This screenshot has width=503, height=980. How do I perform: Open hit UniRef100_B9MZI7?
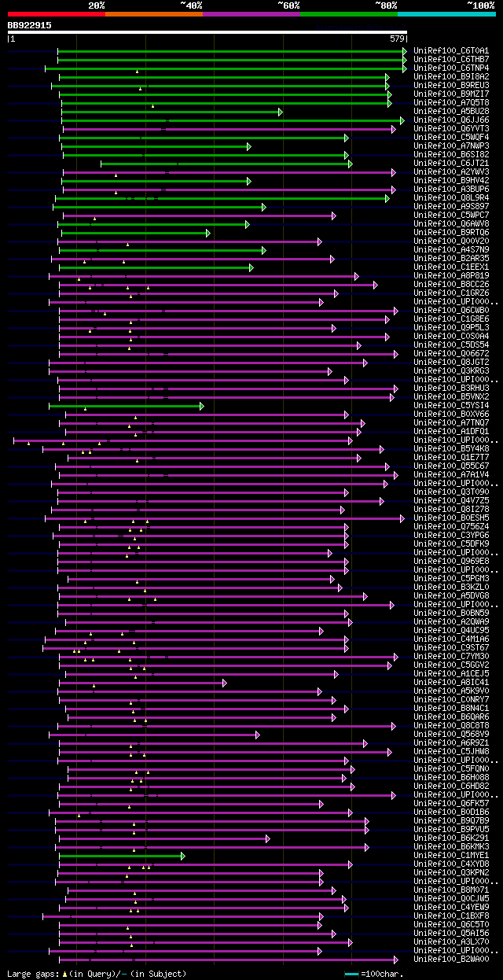[451, 94]
